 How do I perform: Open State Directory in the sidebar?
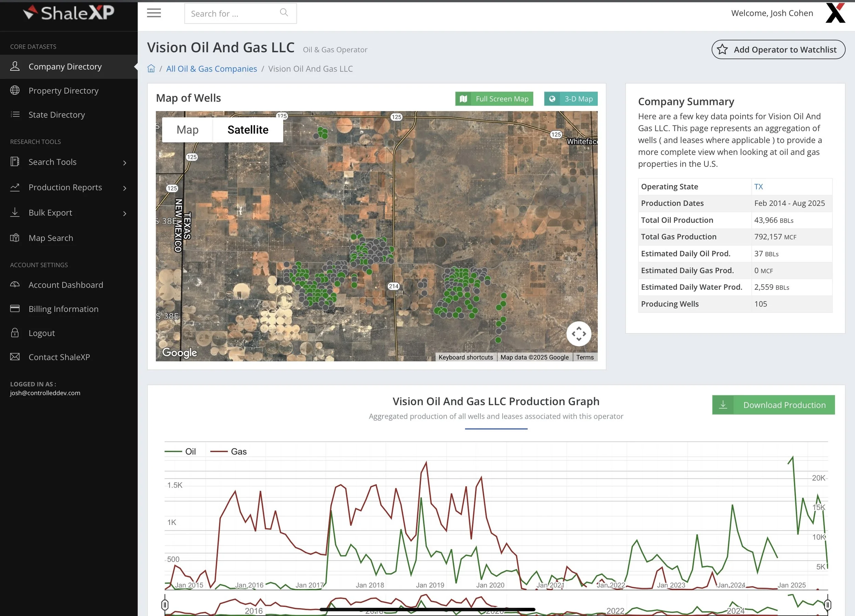tap(56, 115)
